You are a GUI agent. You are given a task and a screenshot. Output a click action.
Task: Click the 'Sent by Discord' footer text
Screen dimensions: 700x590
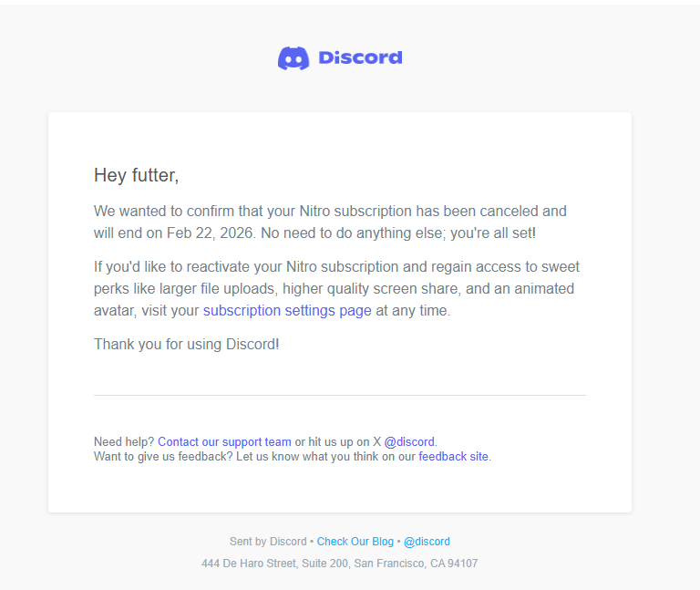tap(268, 542)
